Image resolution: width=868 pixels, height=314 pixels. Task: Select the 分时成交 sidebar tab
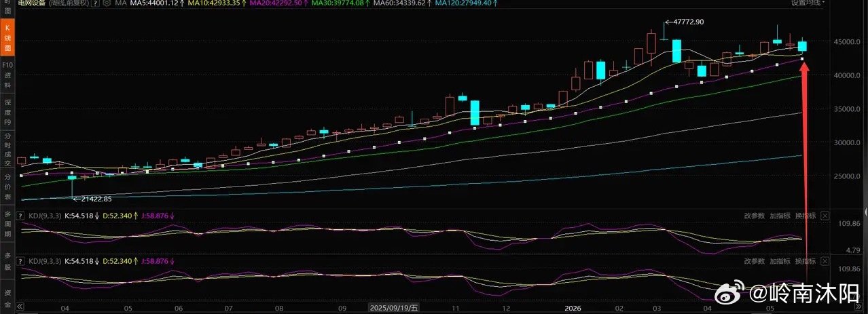(7, 149)
